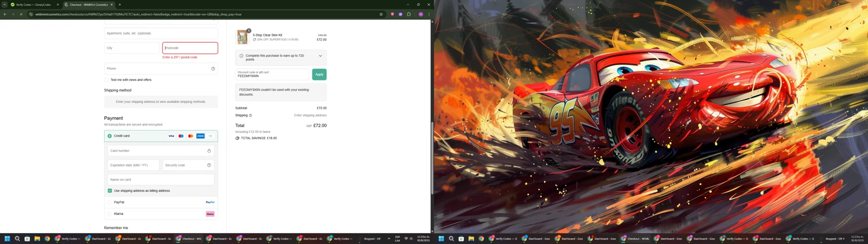Close the Checkout - WildMint Cosmetics tab
This screenshot has height=244, width=868.
pyautogui.click(x=112, y=5)
